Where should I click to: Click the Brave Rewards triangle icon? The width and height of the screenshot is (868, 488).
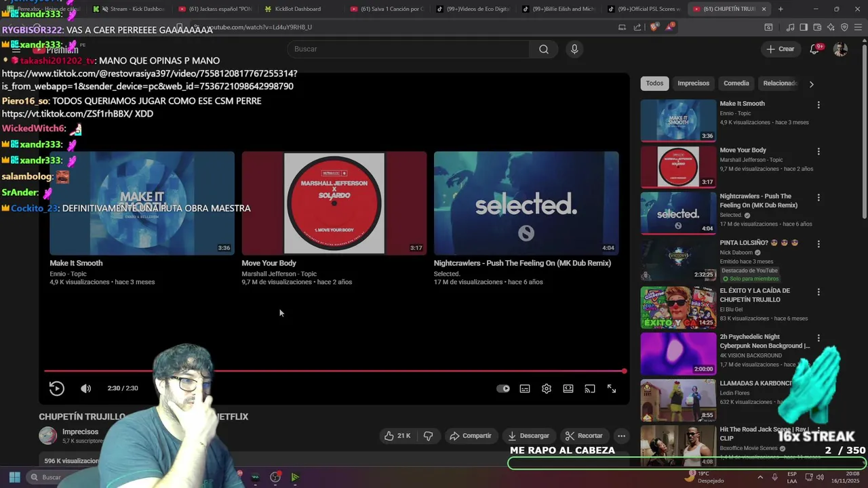[671, 26]
